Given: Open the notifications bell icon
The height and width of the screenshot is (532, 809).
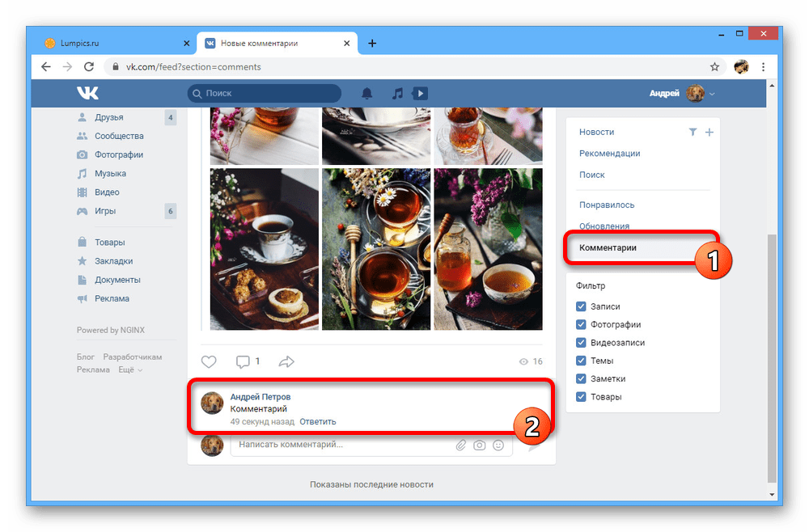Looking at the screenshot, I should (367, 94).
